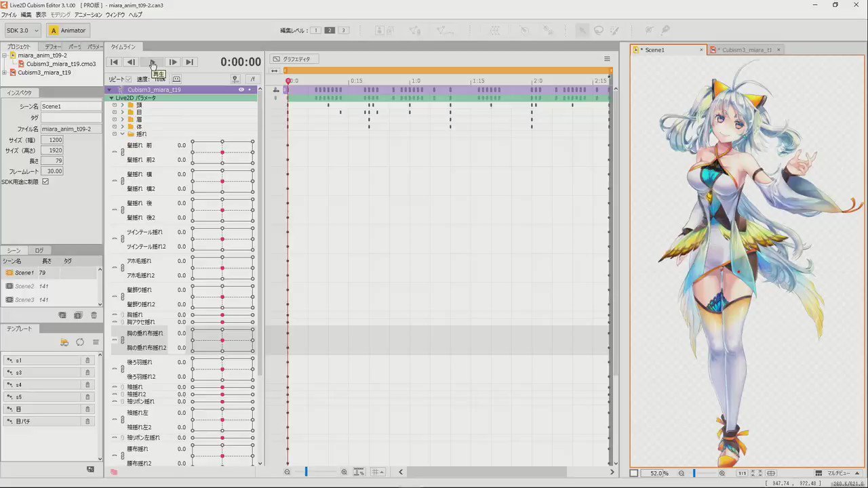Jump to the last frame of the timeline
This screenshot has width=868, height=488.
tap(189, 62)
